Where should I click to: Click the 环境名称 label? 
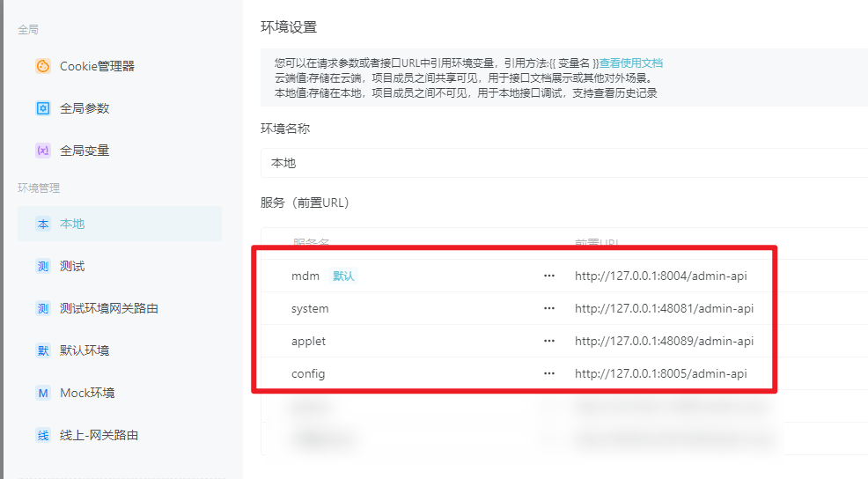[285, 129]
